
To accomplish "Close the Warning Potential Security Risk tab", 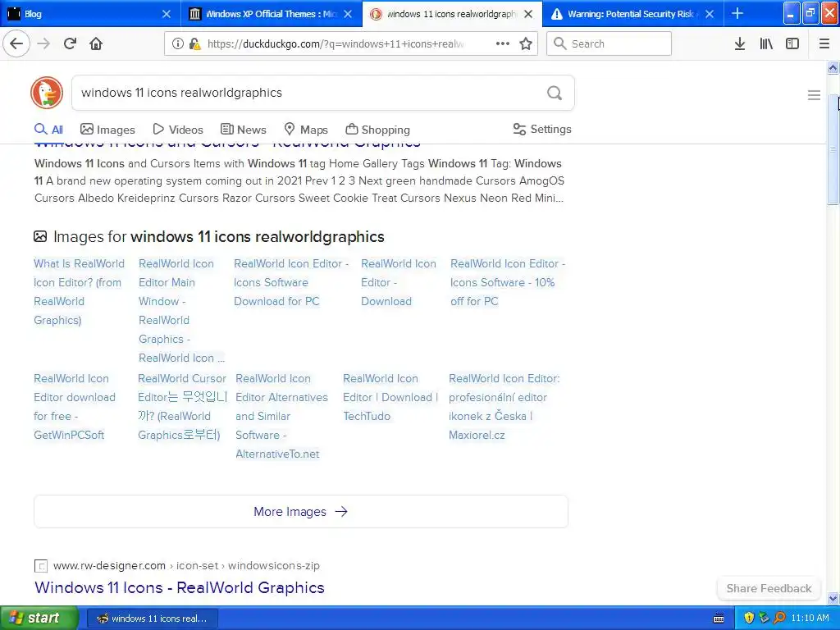I will click(x=710, y=13).
